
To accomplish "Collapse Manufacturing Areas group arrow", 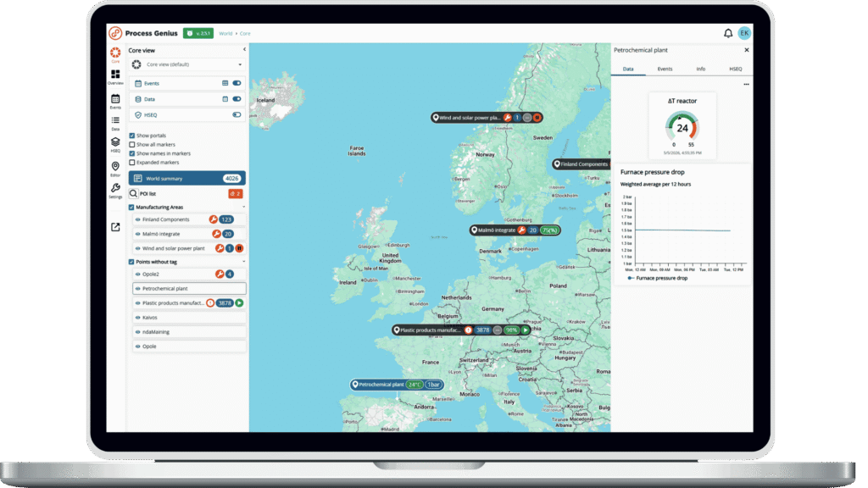I will [243, 207].
